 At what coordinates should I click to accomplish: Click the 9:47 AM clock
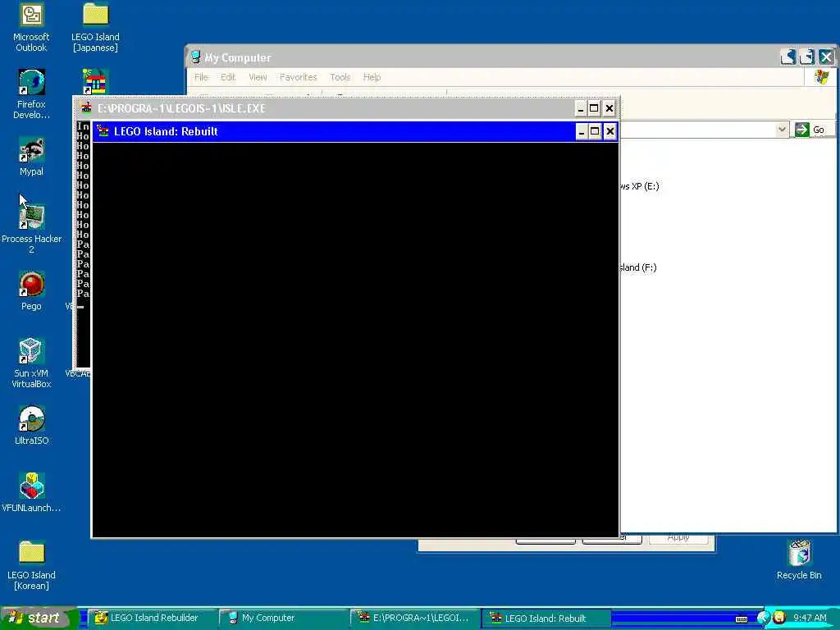tap(810, 619)
